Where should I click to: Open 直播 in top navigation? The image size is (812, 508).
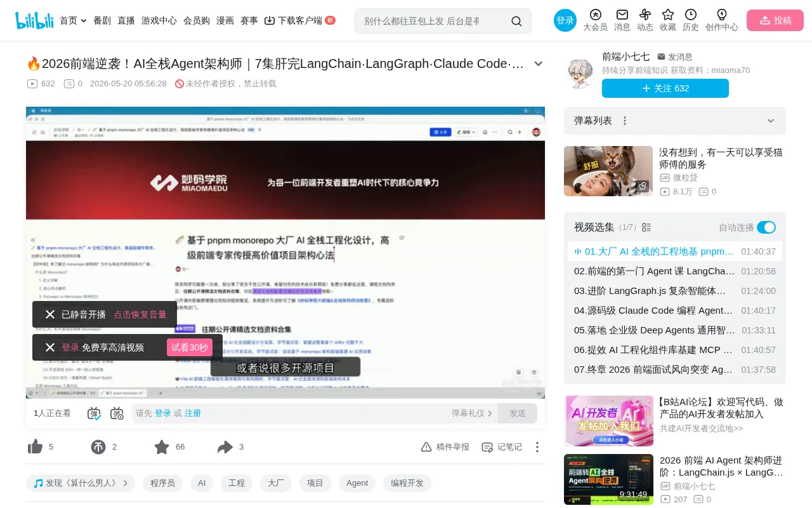pos(126,20)
